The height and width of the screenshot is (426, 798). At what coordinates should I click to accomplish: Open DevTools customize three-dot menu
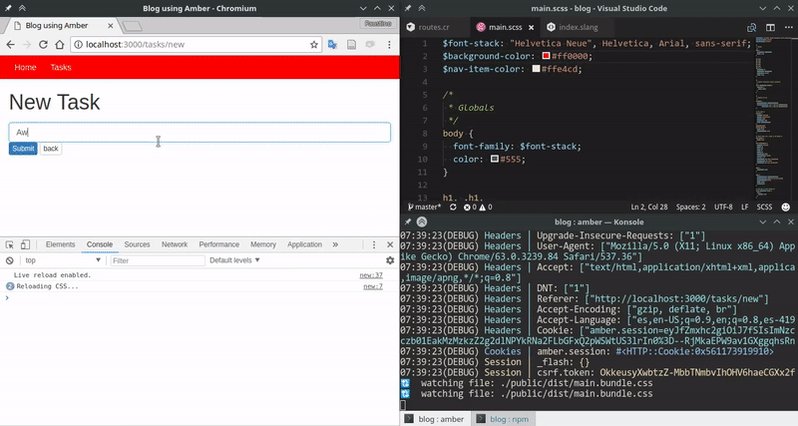click(x=374, y=245)
